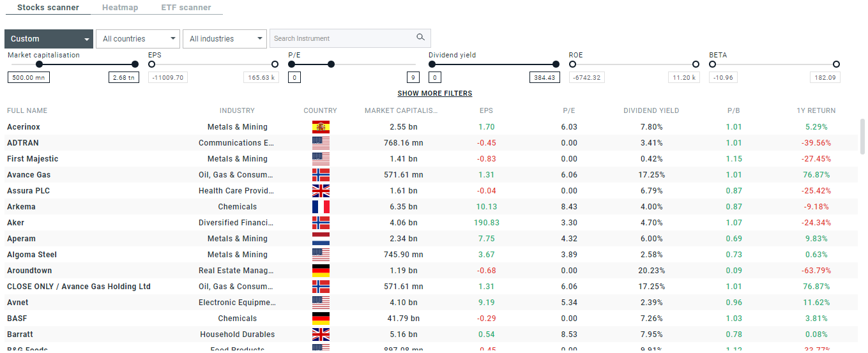The width and height of the screenshot is (868, 353).
Task: Sort by the EPS column header
Action: point(486,111)
